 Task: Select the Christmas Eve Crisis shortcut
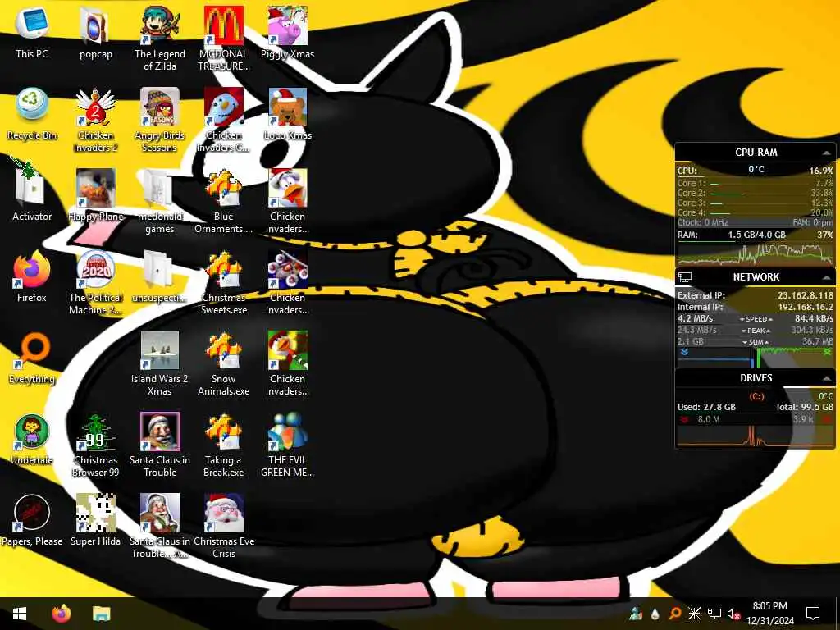pos(223,527)
